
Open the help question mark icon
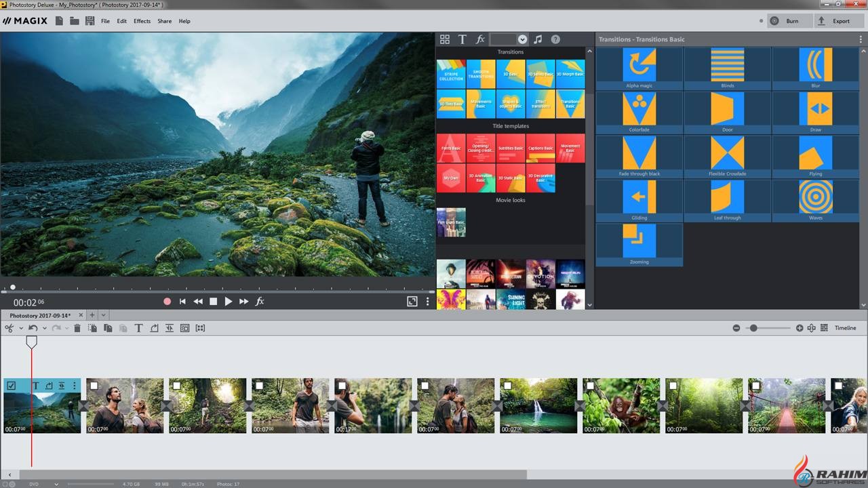pos(555,39)
